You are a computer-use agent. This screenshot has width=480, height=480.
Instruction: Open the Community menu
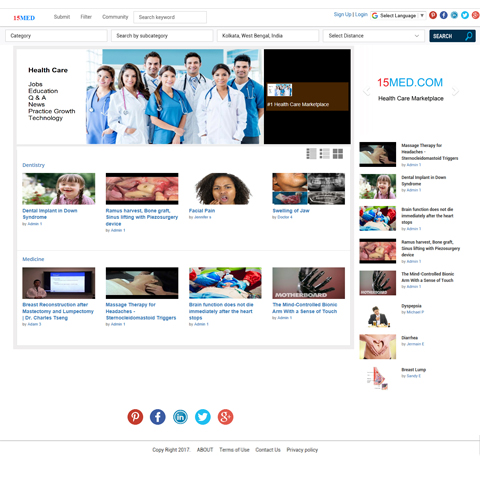[x=115, y=17]
